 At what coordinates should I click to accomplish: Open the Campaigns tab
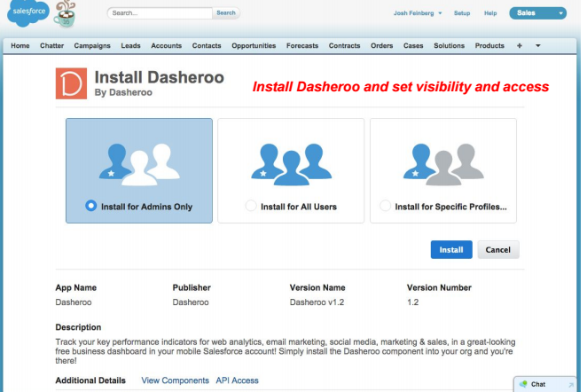92,46
